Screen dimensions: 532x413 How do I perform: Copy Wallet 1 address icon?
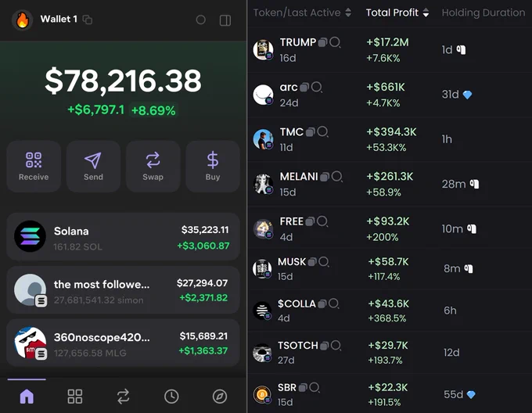[x=88, y=20]
